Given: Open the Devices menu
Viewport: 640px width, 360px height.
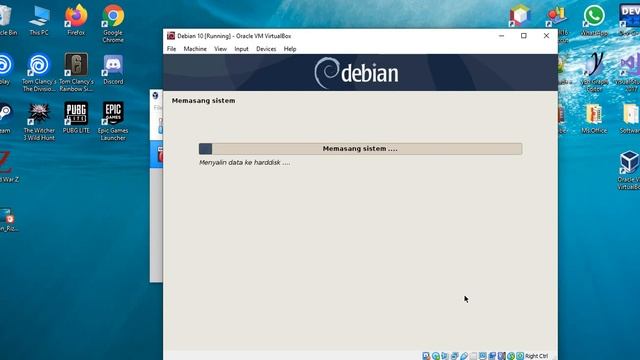Looking at the screenshot, I should pos(266,49).
